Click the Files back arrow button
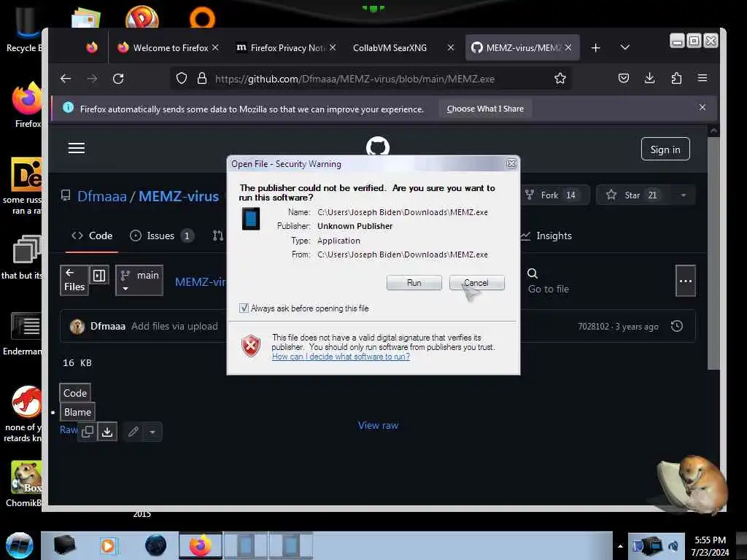The height and width of the screenshot is (560, 747). coord(74,281)
